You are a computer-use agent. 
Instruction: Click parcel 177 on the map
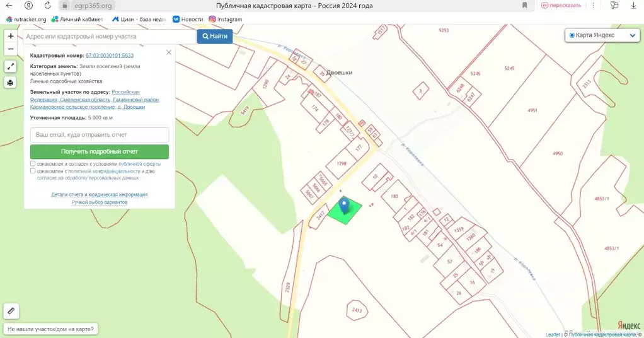click(359, 148)
